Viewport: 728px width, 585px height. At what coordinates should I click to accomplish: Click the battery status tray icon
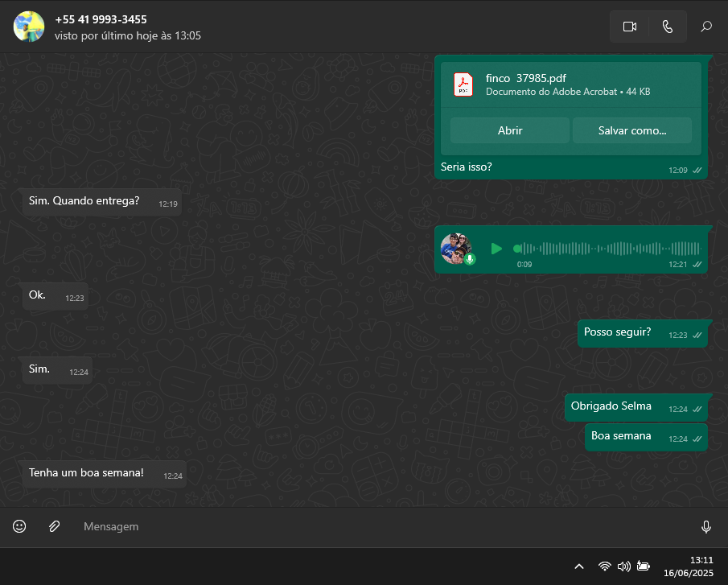(x=644, y=566)
